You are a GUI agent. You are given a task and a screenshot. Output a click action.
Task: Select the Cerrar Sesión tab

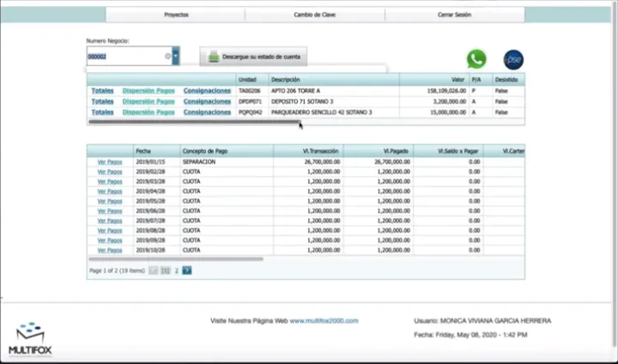[x=454, y=15]
